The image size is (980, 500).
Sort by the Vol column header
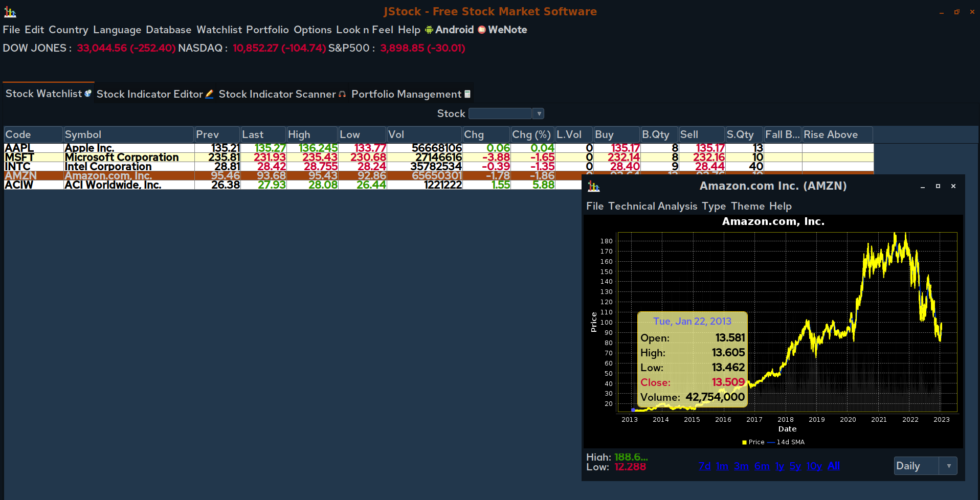coord(424,134)
